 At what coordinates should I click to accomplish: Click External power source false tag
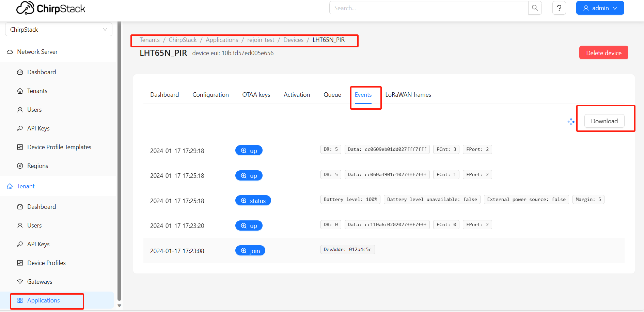point(526,200)
